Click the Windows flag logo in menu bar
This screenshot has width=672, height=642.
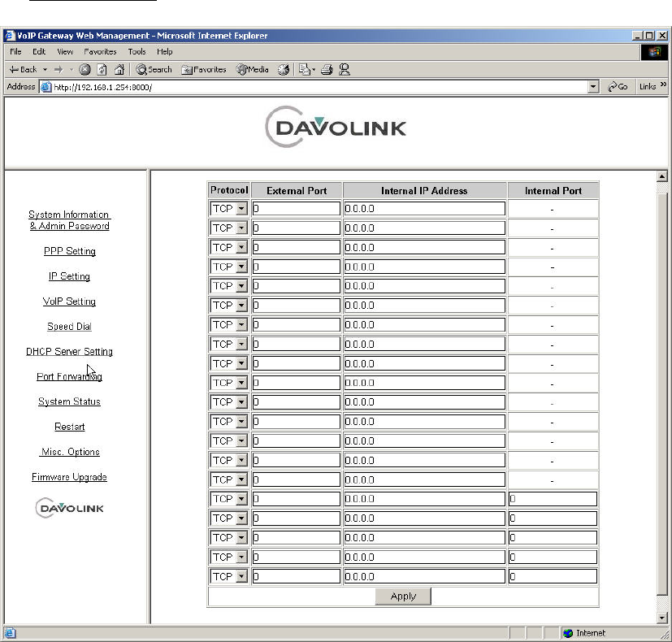[x=654, y=52]
